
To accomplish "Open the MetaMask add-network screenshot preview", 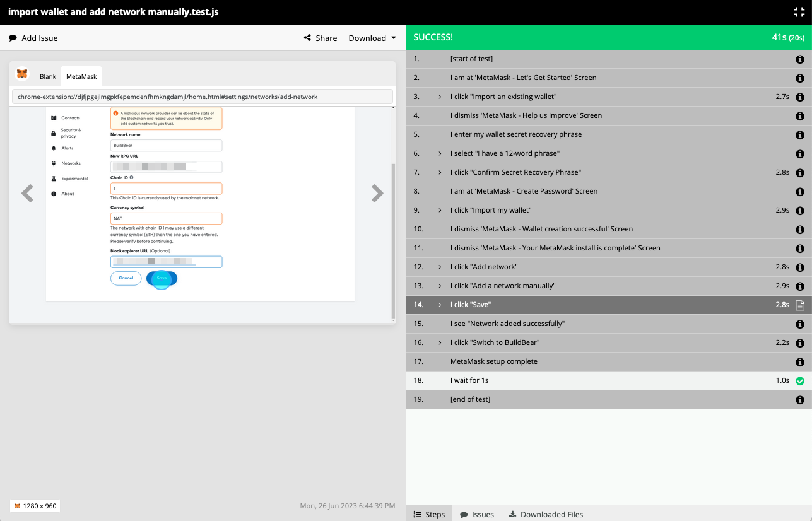I will (x=203, y=214).
